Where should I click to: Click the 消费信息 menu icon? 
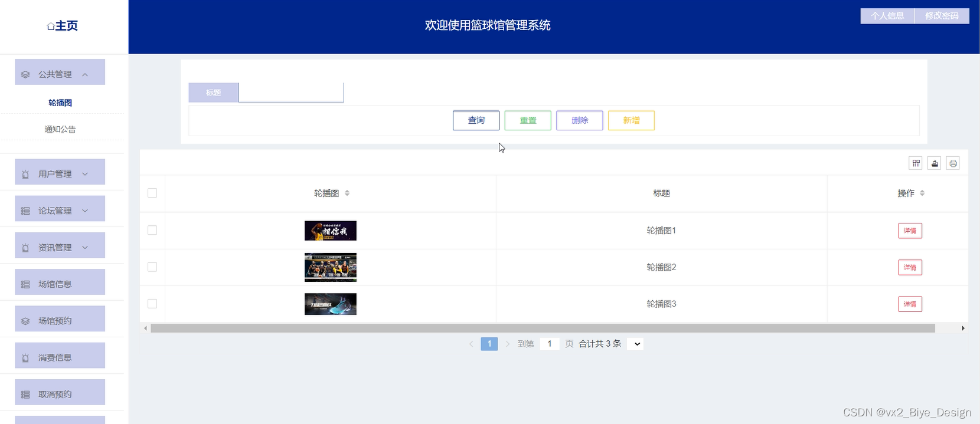tap(25, 358)
